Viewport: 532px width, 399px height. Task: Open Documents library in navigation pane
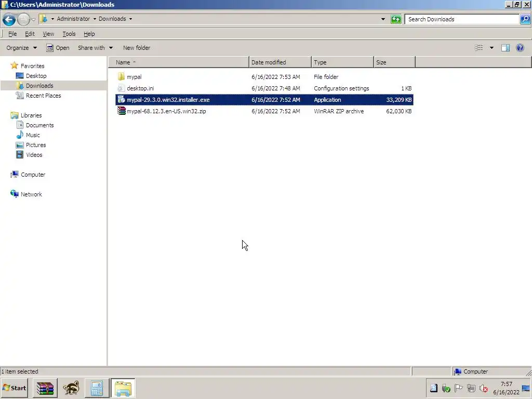point(35,125)
